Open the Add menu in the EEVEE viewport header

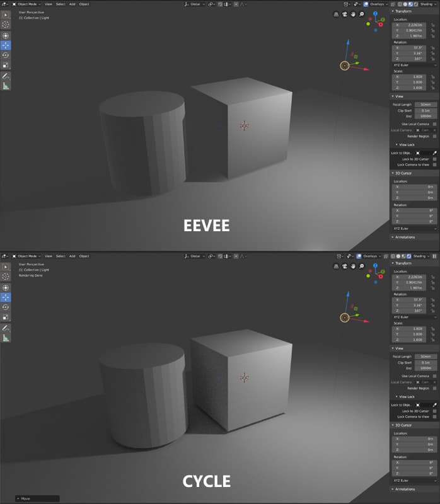[x=72, y=4]
